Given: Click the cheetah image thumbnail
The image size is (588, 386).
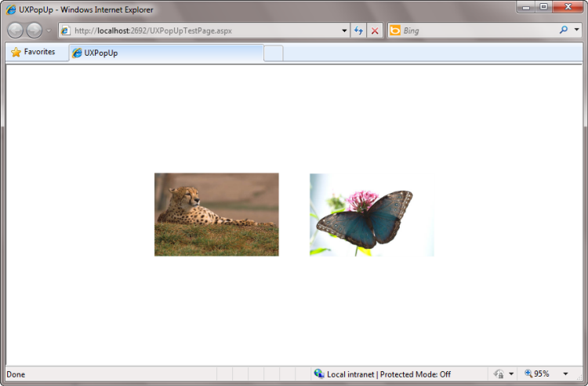Looking at the screenshot, I should click(216, 214).
